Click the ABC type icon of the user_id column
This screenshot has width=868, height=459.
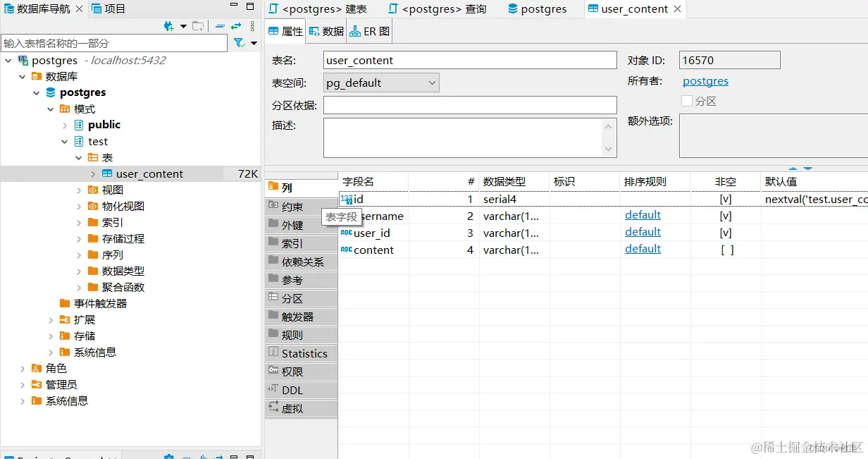coord(346,233)
